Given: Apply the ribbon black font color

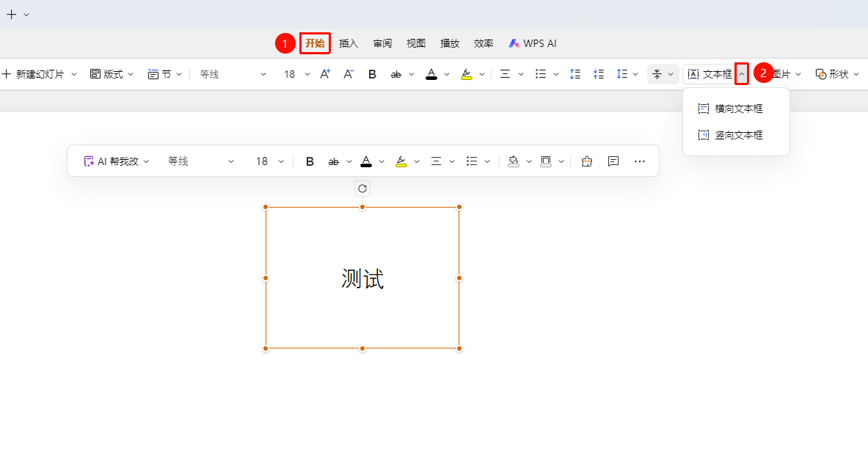Looking at the screenshot, I should (431, 74).
